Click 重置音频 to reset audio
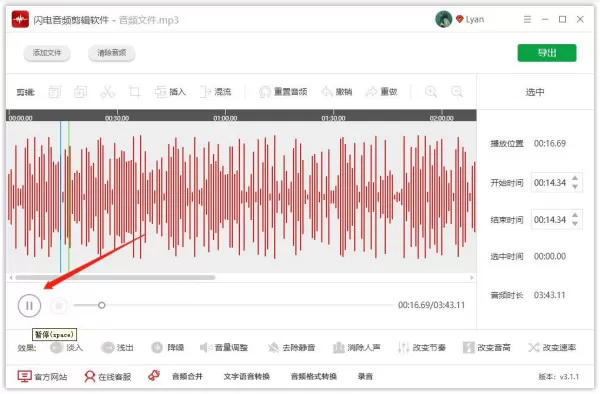 tap(283, 92)
